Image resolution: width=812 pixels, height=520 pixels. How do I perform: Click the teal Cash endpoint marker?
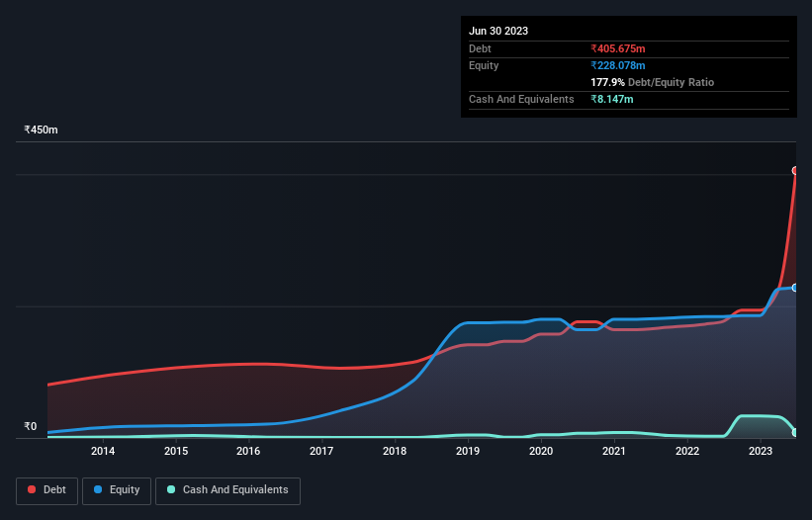(795, 432)
